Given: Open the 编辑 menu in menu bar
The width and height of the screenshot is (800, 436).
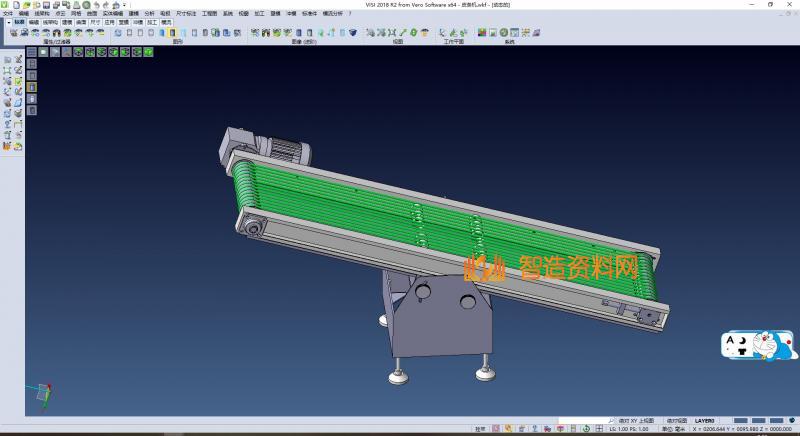Looking at the screenshot, I should tap(23, 14).
